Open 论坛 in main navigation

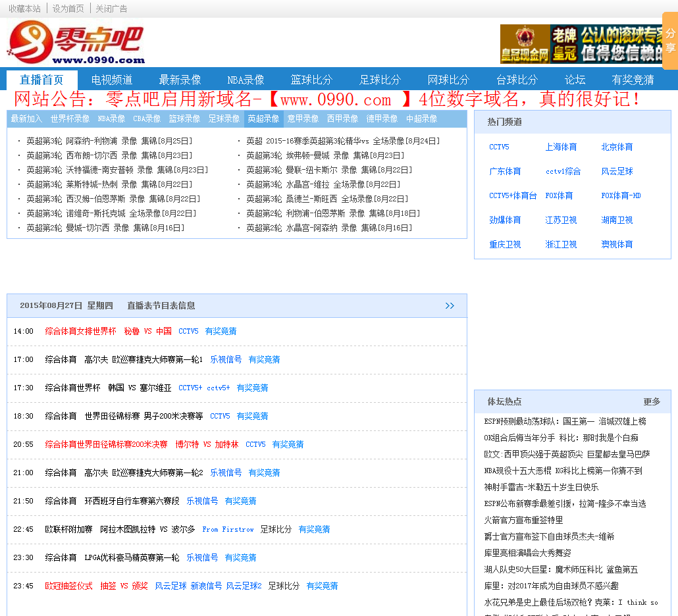575,80
